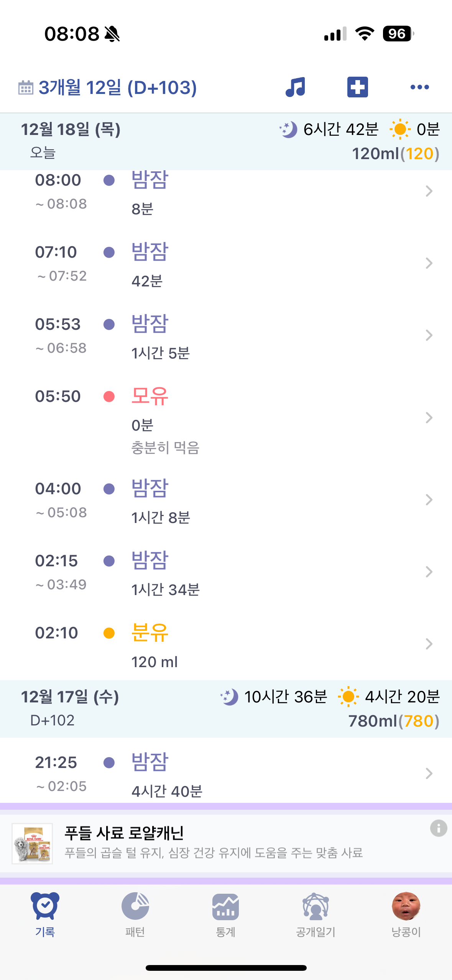
Task: Tap the calendar icon beside the date
Action: (x=26, y=88)
